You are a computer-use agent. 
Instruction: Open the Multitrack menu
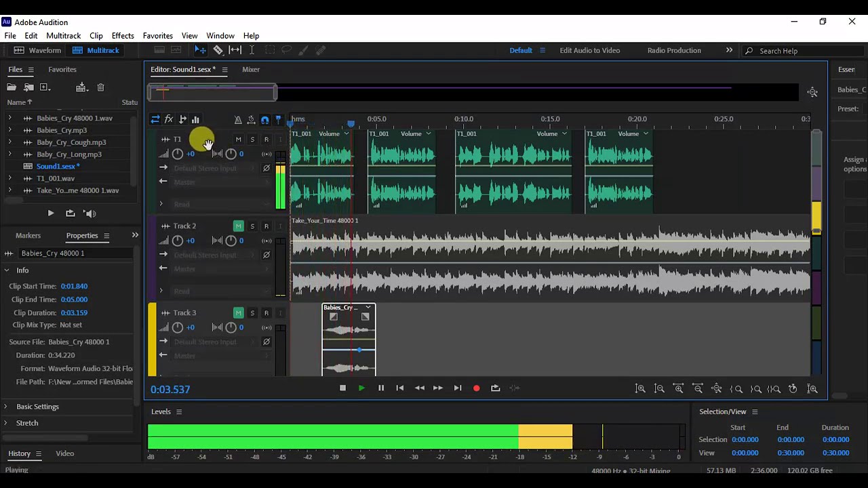63,36
